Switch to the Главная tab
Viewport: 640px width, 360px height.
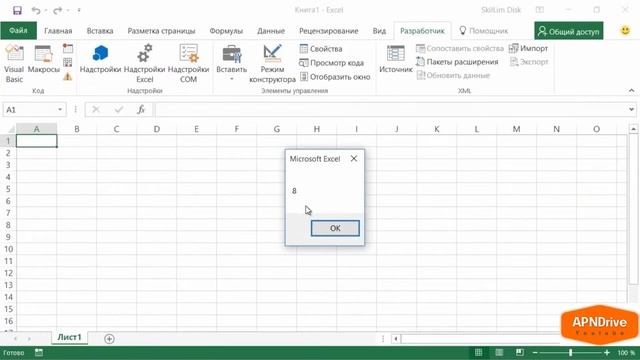click(x=58, y=31)
